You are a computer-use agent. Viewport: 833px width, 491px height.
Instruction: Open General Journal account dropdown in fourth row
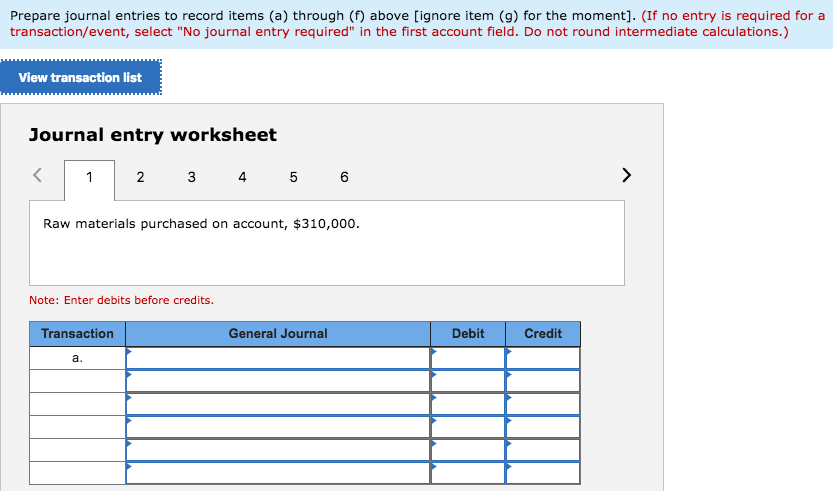tap(278, 427)
